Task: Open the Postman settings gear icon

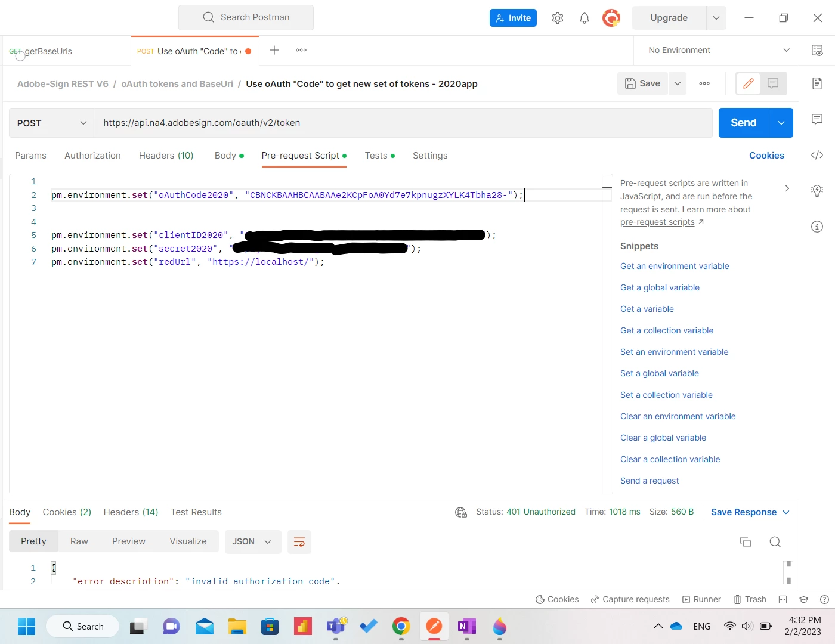Action: (x=558, y=18)
